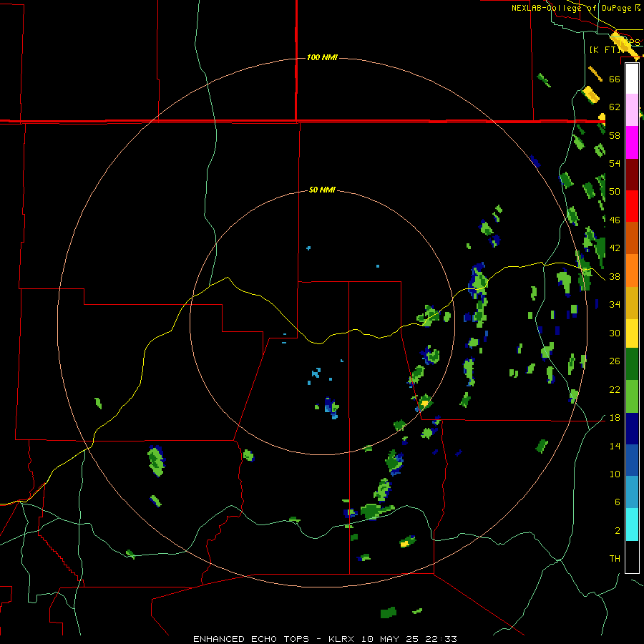Image resolution: width=644 pixels, height=644 pixels.
Task: Pick the medium blue legend swatch
Action: [632, 460]
